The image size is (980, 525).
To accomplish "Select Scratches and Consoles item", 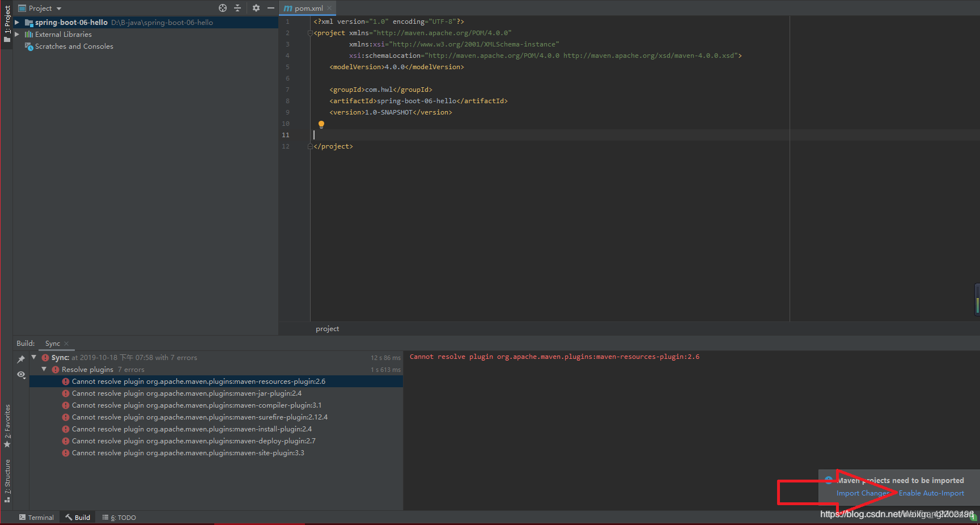I will click(x=74, y=46).
